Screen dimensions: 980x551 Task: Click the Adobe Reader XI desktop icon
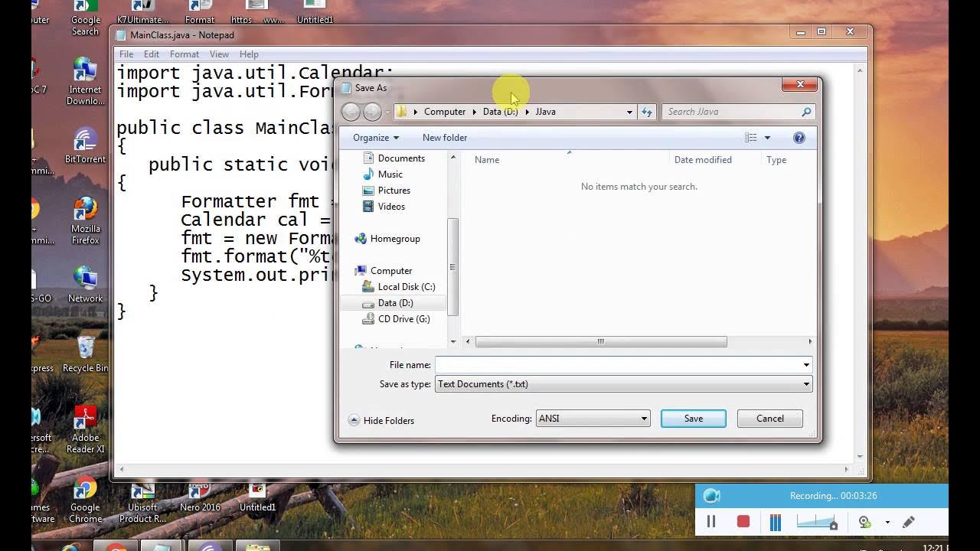coord(85,430)
